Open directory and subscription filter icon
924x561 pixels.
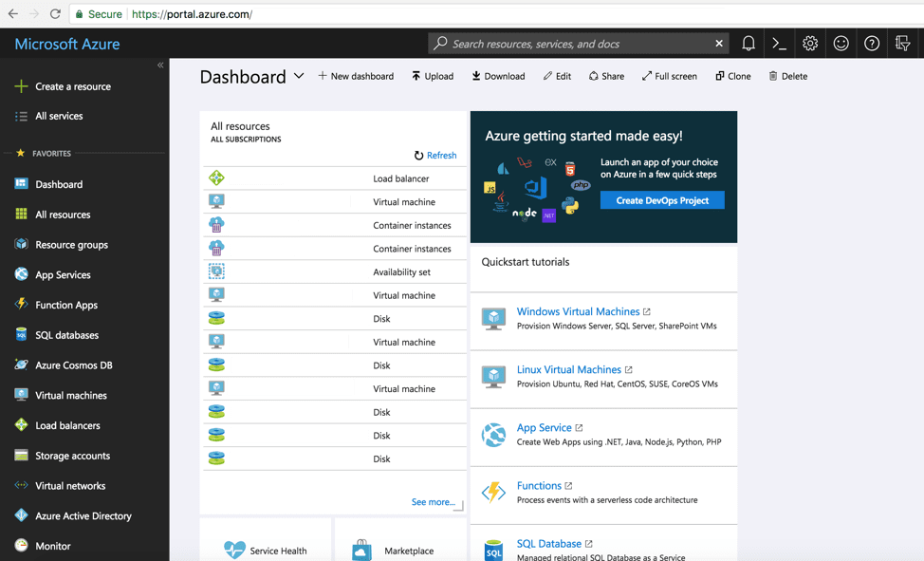(902, 43)
